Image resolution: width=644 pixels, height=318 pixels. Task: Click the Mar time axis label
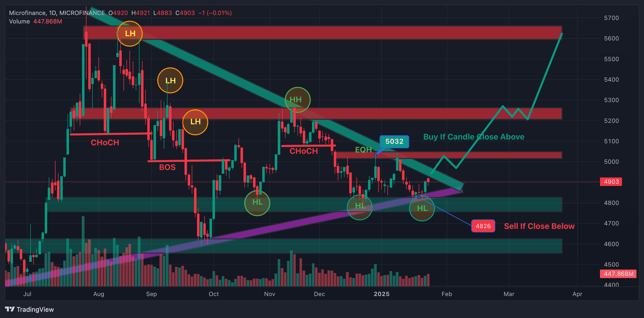pos(509,294)
